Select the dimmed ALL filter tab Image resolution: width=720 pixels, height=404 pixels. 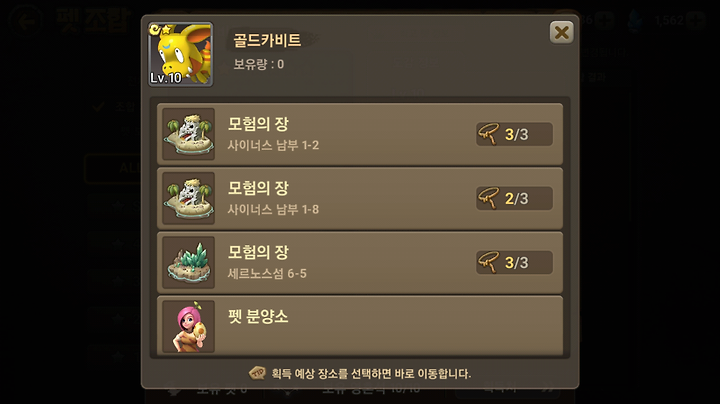[113, 168]
